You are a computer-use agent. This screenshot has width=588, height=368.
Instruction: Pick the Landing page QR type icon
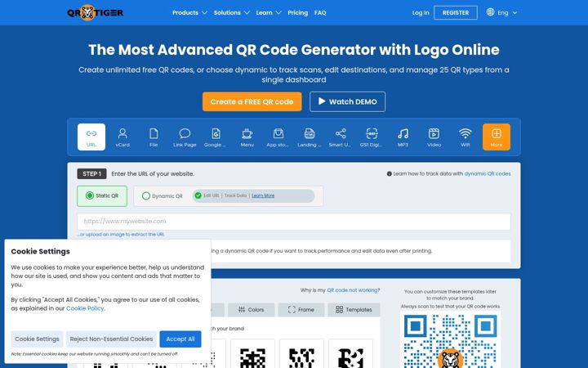coord(309,137)
